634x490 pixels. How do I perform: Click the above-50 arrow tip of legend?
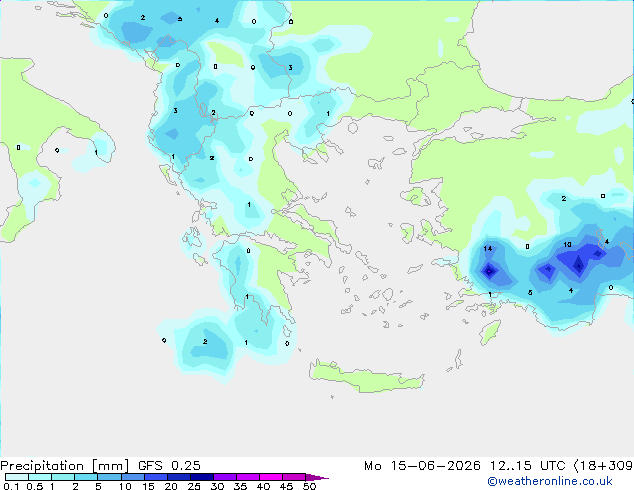click(317, 477)
